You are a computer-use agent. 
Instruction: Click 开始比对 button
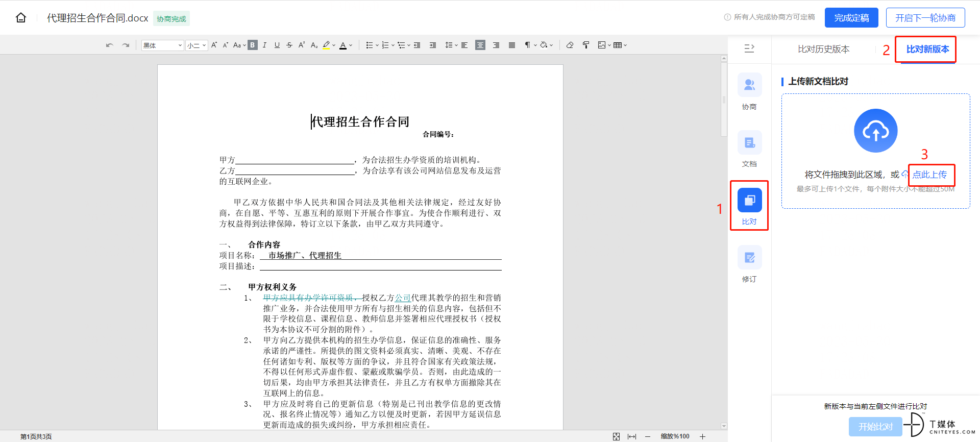(875, 426)
